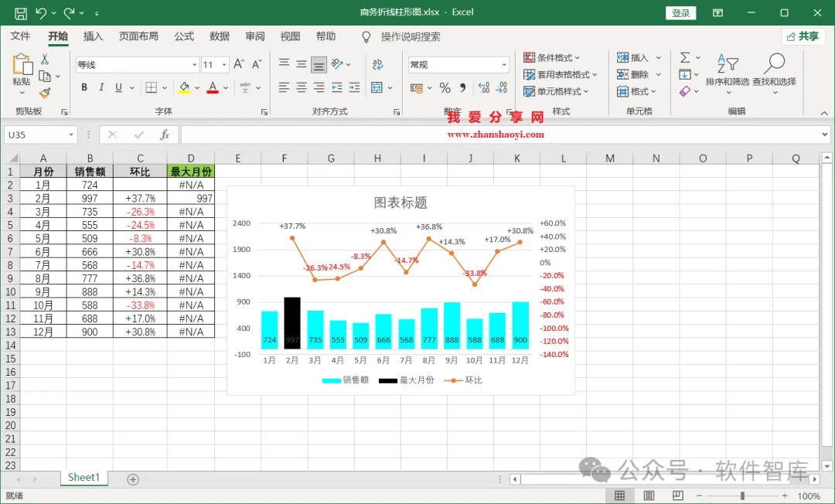Open 套用表格格式 table format menu

pyautogui.click(x=561, y=74)
